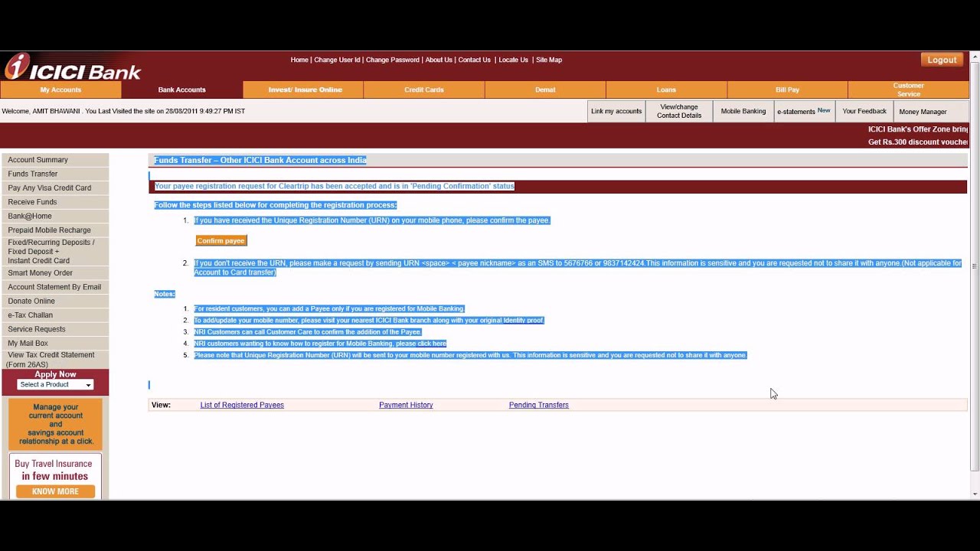This screenshot has width=980, height=551.
Task: Click the Offer Zone scrolling banner text
Action: tap(918, 135)
